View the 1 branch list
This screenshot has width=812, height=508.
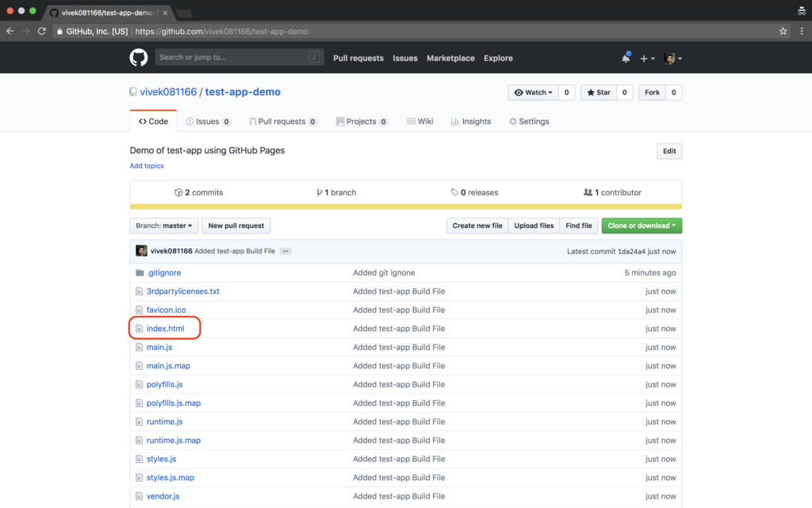click(x=336, y=192)
